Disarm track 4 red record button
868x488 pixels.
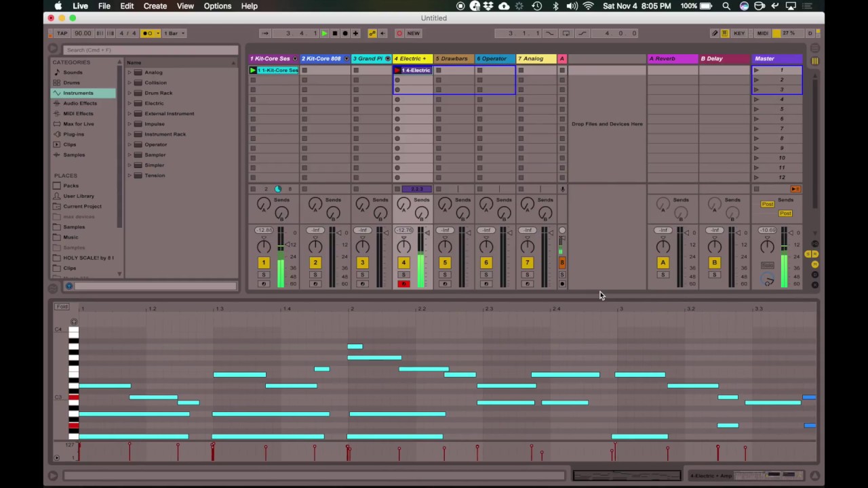tap(403, 284)
